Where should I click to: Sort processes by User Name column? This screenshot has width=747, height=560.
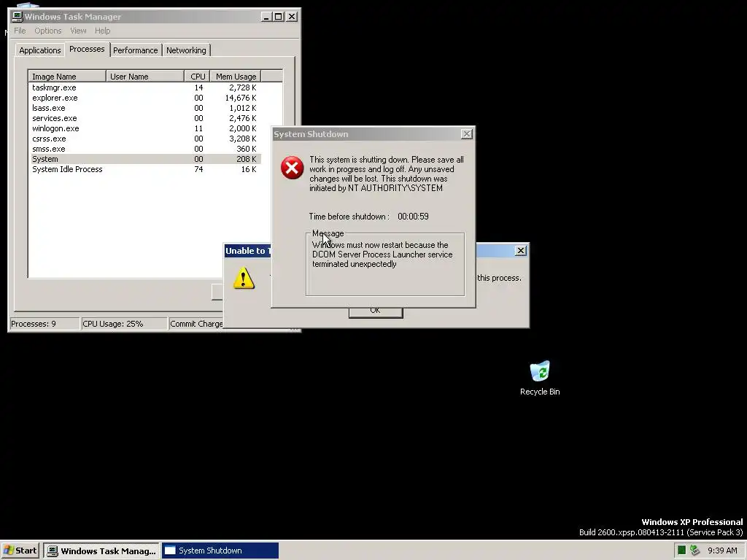pos(145,76)
